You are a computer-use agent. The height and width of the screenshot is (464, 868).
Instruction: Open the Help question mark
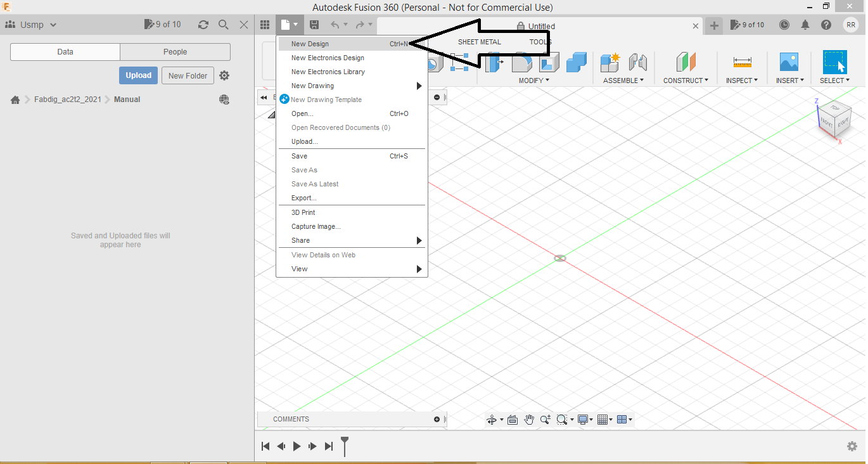point(826,25)
